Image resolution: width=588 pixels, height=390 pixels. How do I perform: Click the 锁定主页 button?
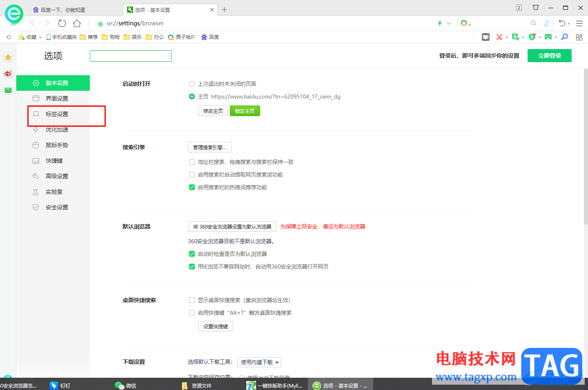(245, 111)
